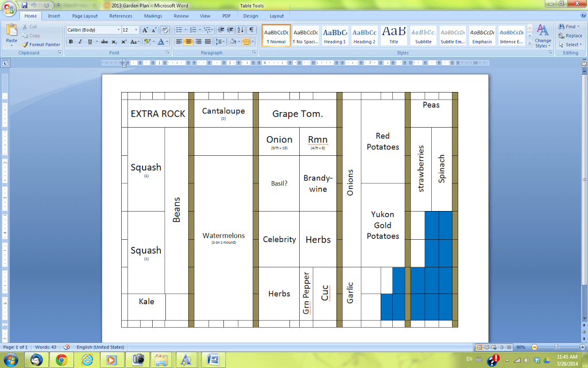Screen dimensions: 588x368
Task: Open Word Help with the question mark
Action: click(x=582, y=16)
